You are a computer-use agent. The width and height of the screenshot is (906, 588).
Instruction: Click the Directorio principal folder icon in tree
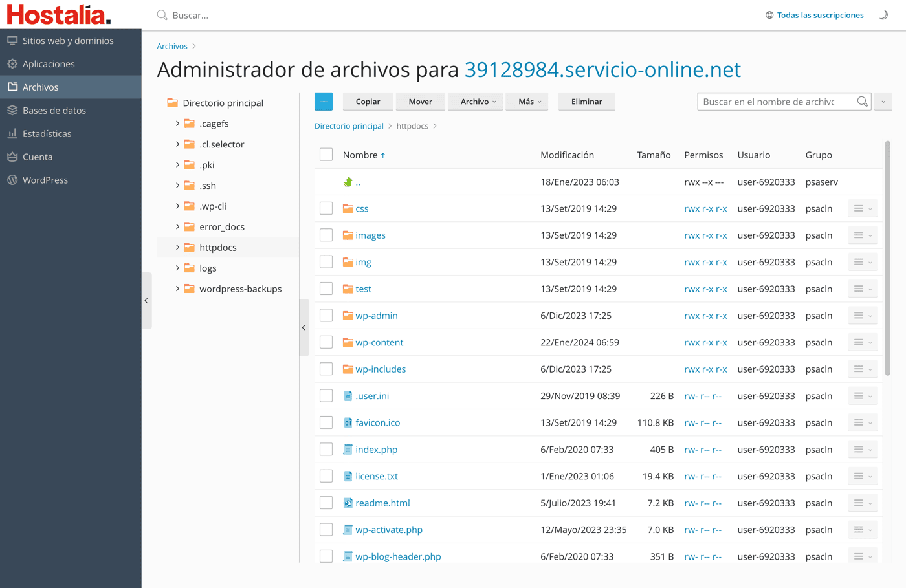[172, 103]
